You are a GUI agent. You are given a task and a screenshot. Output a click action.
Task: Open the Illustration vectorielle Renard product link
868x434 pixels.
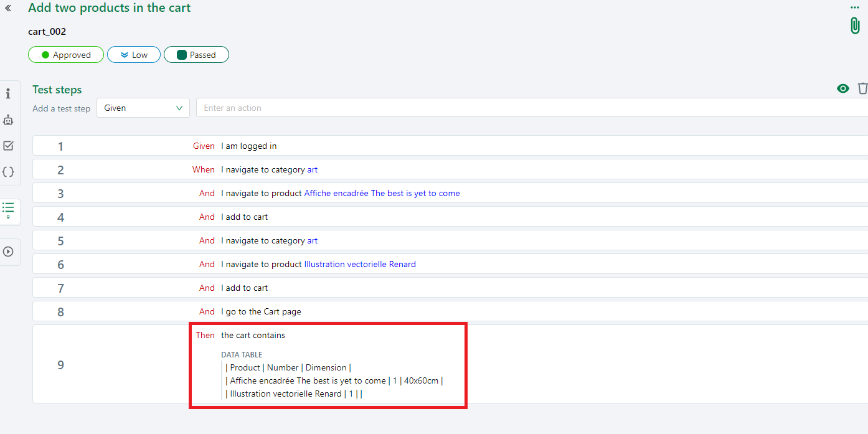coord(360,264)
